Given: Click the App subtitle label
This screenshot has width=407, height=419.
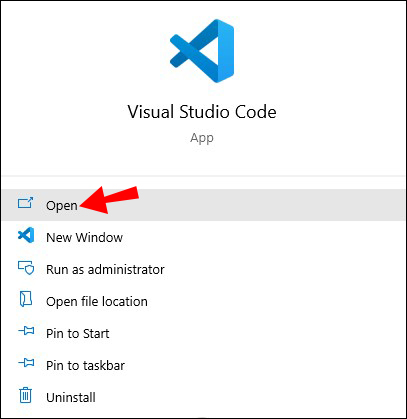Looking at the screenshot, I should point(202,138).
